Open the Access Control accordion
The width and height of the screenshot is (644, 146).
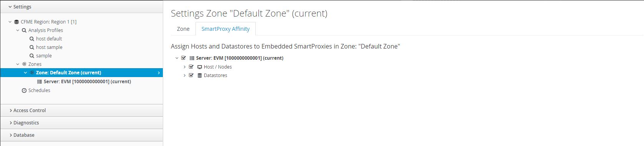coord(81,111)
